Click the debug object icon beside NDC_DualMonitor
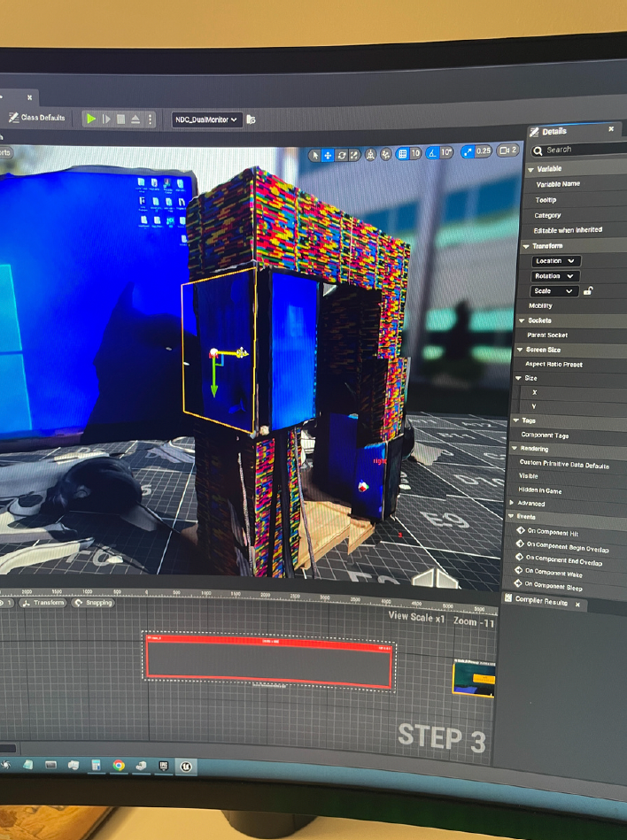Viewport: 627px width, 840px height. click(251, 119)
